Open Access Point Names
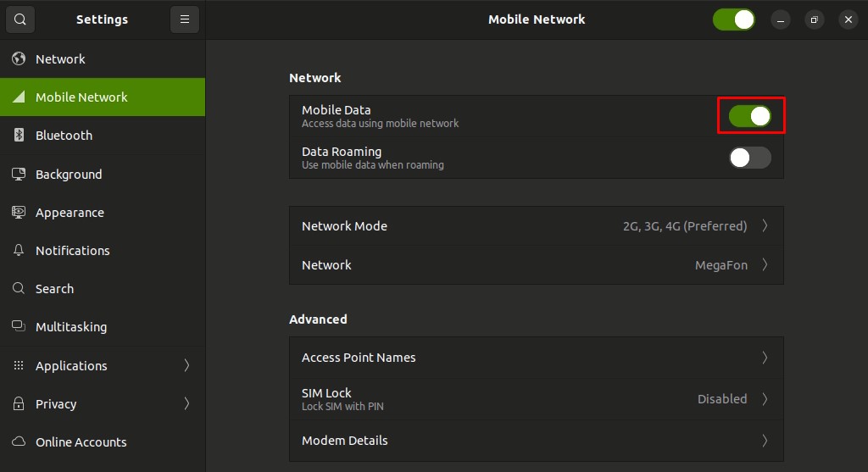The image size is (868, 472). pos(536,358)
